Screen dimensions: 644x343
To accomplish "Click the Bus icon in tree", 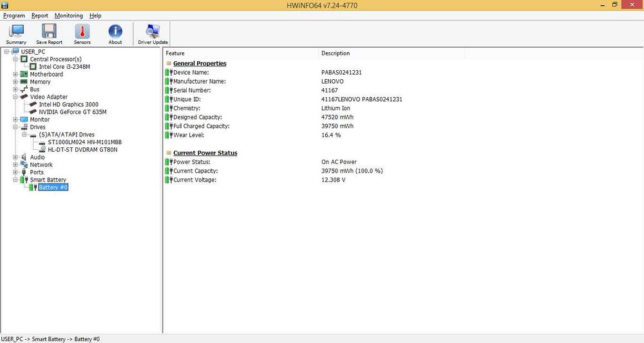I will click(24, 89).
